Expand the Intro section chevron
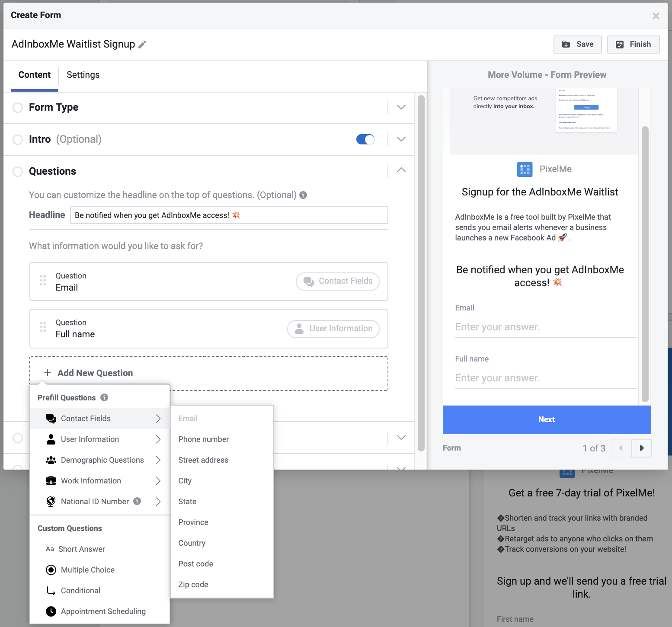672x627 pixels. (x=401, y=139)
